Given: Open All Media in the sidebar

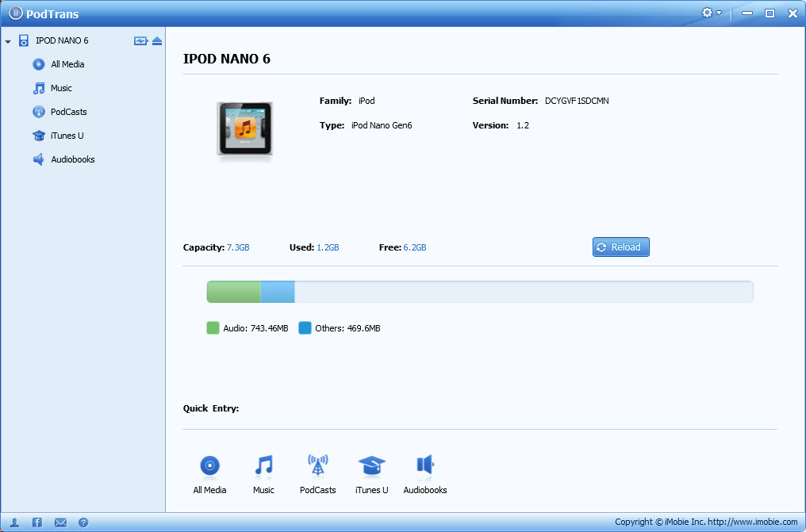Looking at the screenshot, I should [x=67, y=64].
